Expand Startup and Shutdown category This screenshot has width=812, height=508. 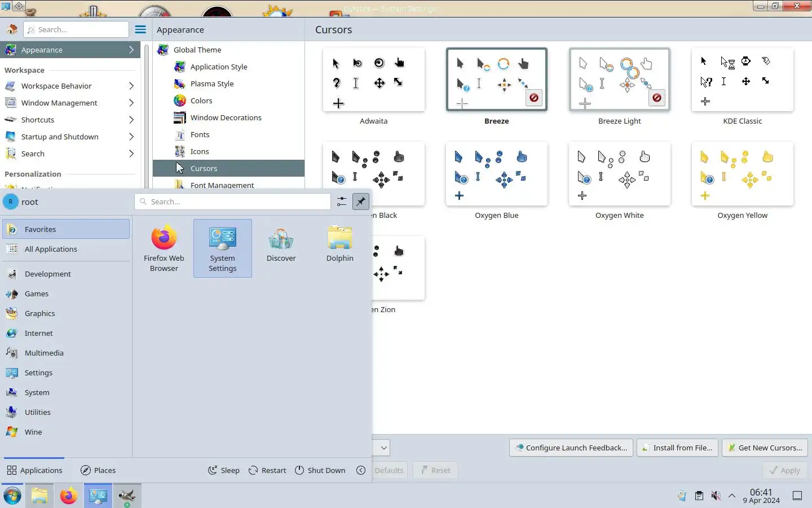131,137
